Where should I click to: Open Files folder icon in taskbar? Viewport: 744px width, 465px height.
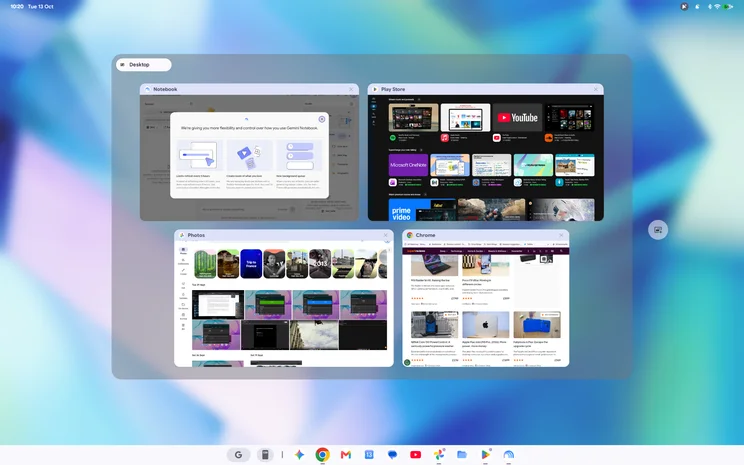[x=462, y=455]
